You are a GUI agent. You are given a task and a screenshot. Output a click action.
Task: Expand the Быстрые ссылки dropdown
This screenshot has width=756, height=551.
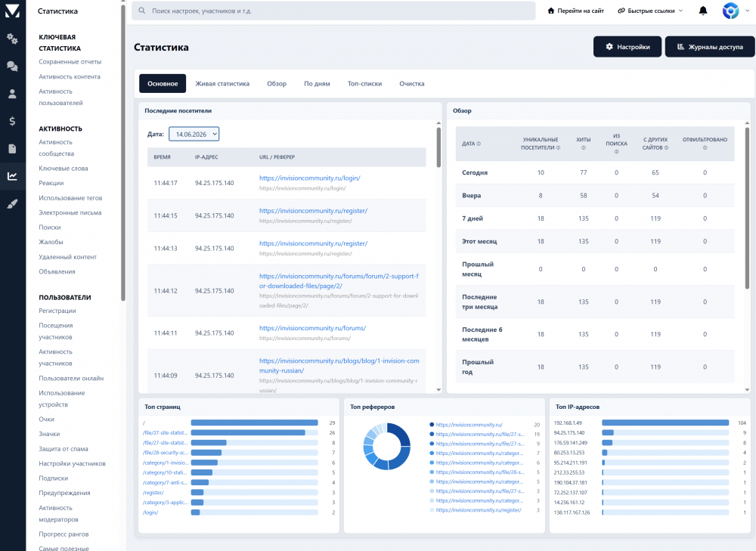650,11
